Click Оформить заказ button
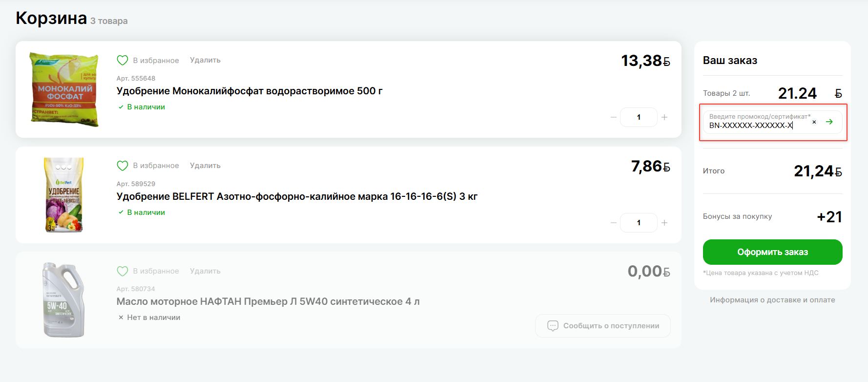 click(772, 252)
